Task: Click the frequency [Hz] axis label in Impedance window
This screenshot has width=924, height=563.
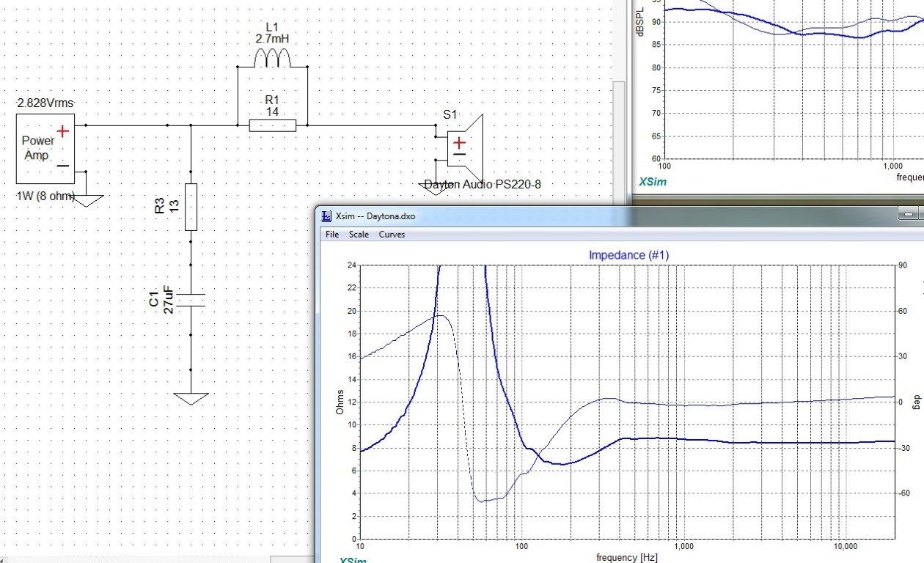Action: click(x=626, y=557)
